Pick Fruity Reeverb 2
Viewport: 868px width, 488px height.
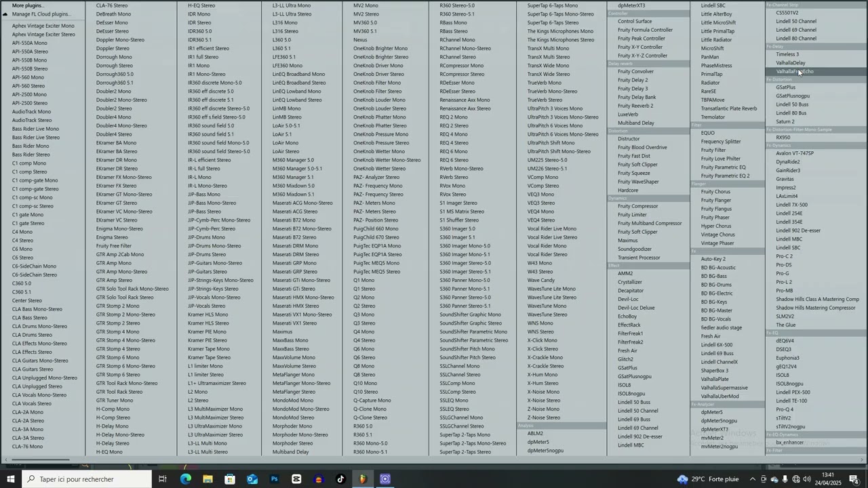point(635,106)
